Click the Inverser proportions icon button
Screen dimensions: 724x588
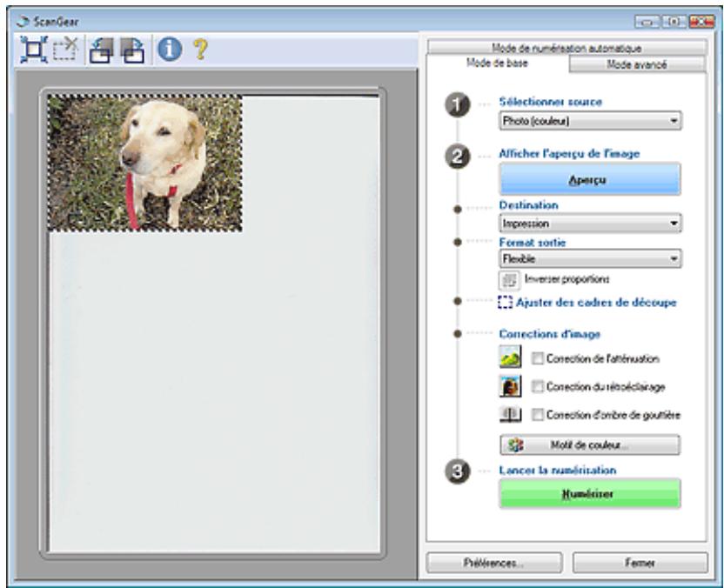[509, 280]
